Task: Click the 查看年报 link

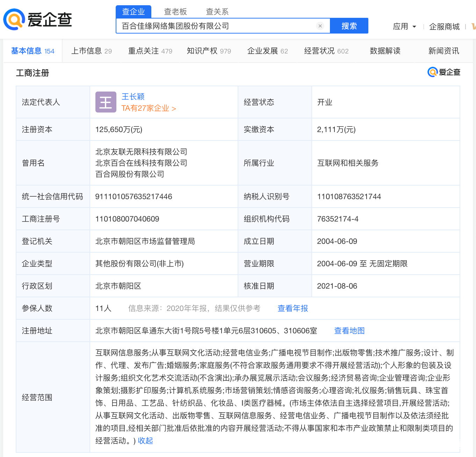Action: [293, 308]
